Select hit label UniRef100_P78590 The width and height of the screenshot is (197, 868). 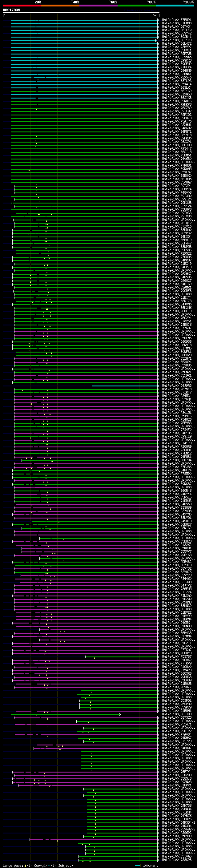(x=177, y=474)
